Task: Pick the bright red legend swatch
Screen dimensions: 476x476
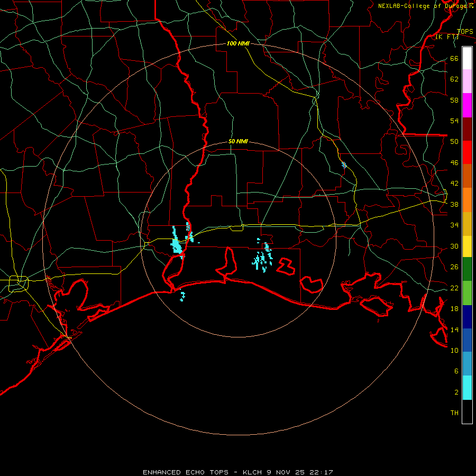Action: (x=467, y=152)
